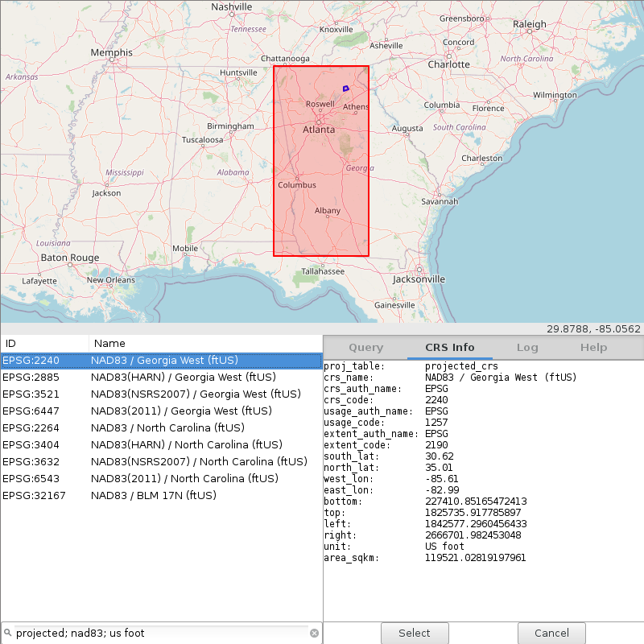
Task: Clear the search field text
Action: click(x=314, y=634)
